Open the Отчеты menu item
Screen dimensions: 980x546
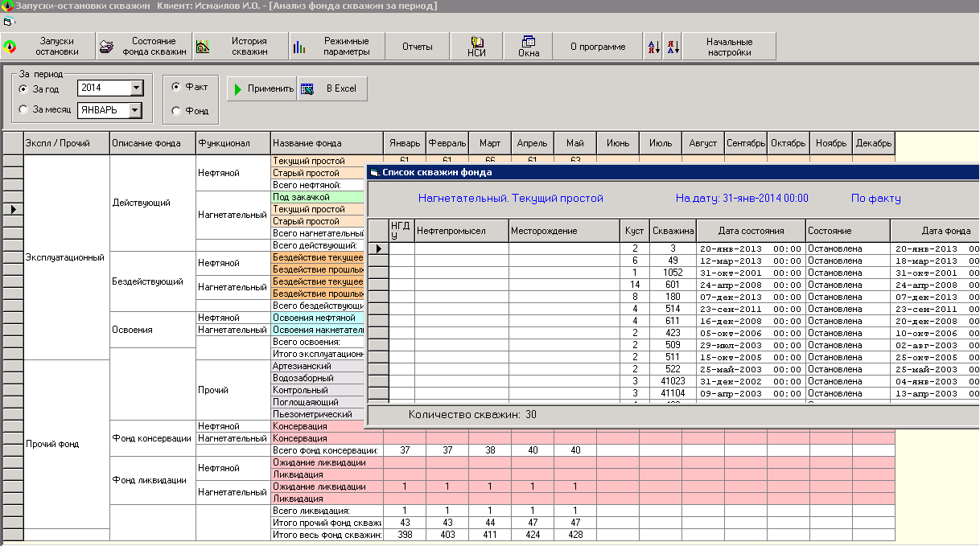click(x=418, y=47)
